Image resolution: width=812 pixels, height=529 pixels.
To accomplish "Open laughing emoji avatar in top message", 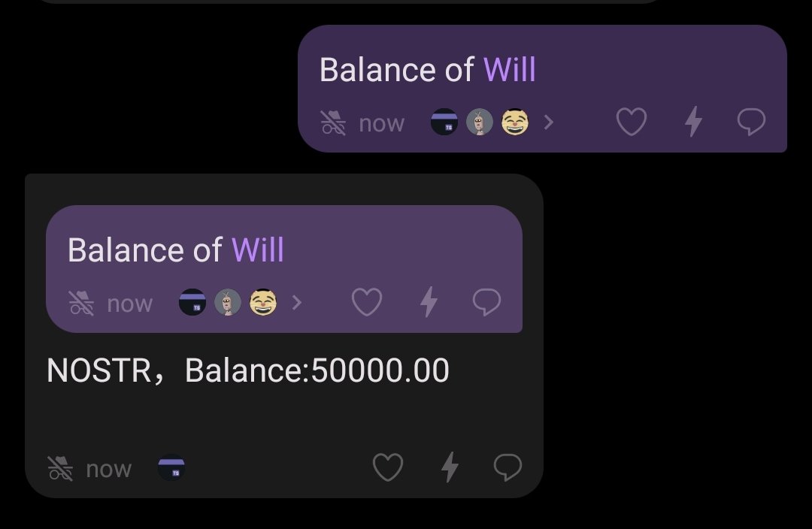I will coord(515,122).
